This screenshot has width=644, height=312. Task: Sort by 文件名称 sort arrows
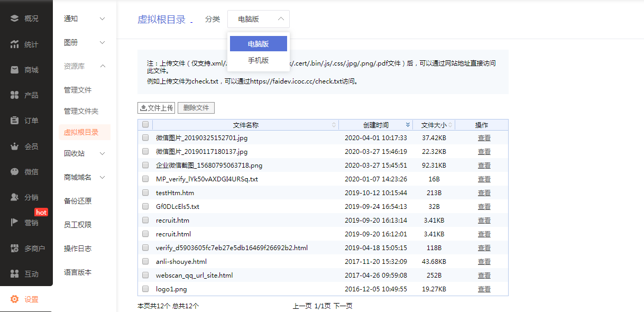[334, 125]
